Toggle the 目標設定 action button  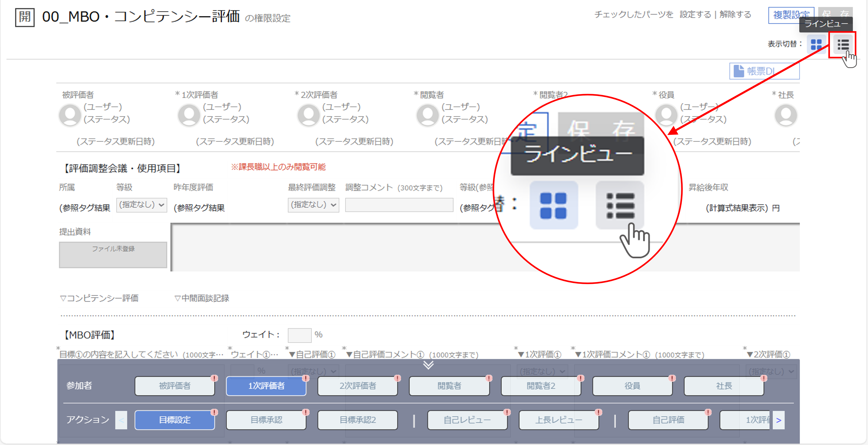[x=175, y=420]
